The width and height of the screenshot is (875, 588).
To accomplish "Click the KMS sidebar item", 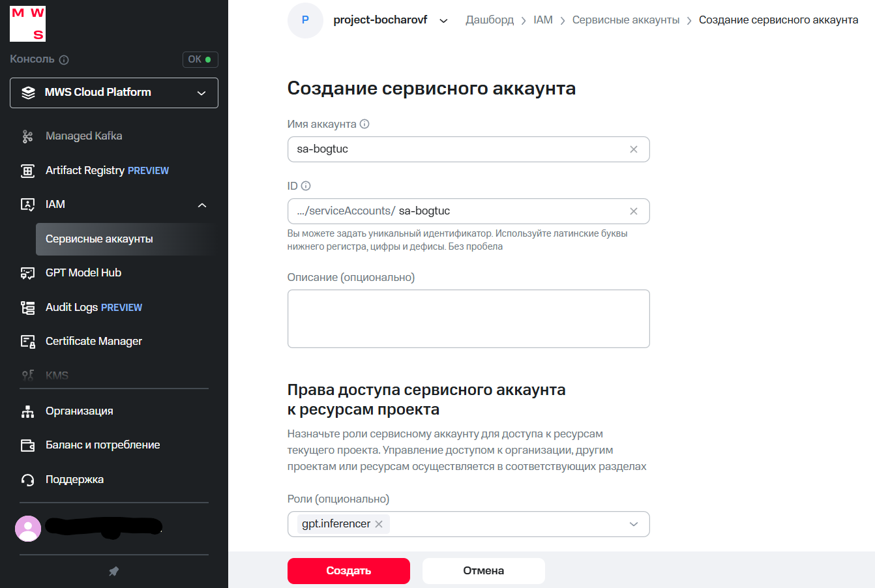I will coord(57,375).
